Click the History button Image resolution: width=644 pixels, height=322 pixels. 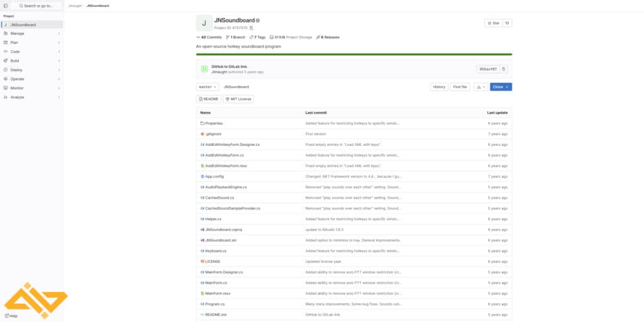(439, 87)
